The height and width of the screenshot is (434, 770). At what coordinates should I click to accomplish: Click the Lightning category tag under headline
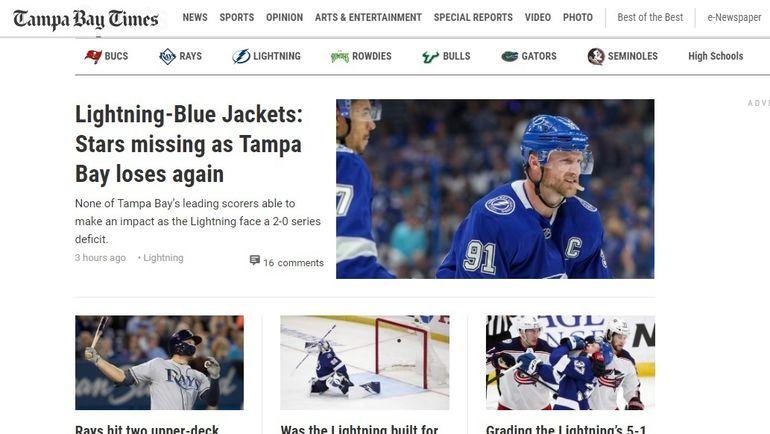click(x=163, y=258)
